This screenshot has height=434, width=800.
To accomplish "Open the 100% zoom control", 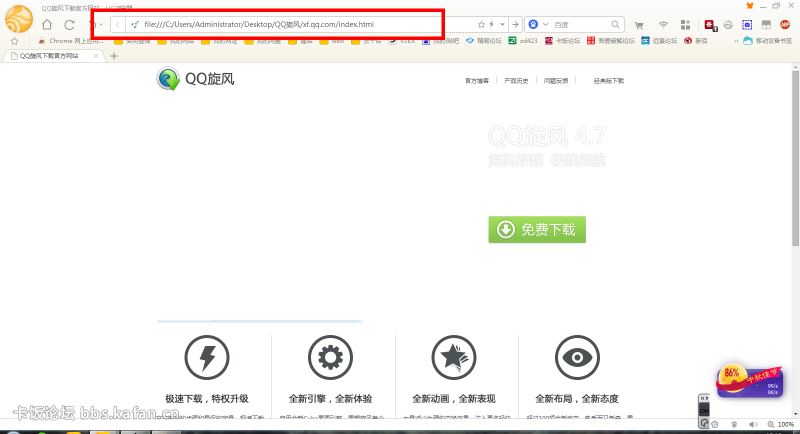I will 781,424.
